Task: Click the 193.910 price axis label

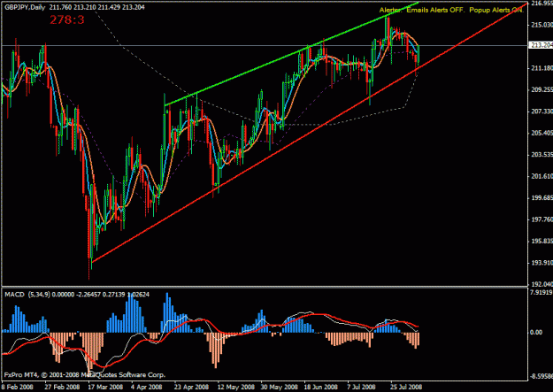Action: [x=541, y=263]
